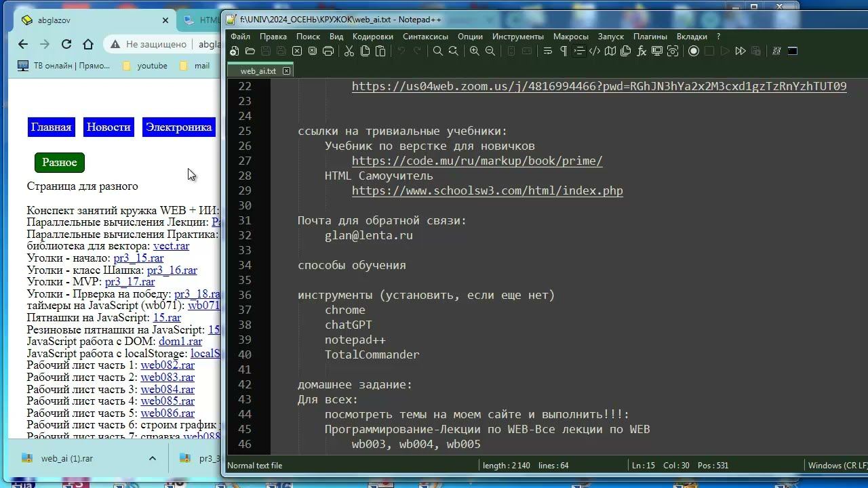The width and height of the screenshot is (868, 488).
Task: Open the Function List panel
Action: pos(642,51)
